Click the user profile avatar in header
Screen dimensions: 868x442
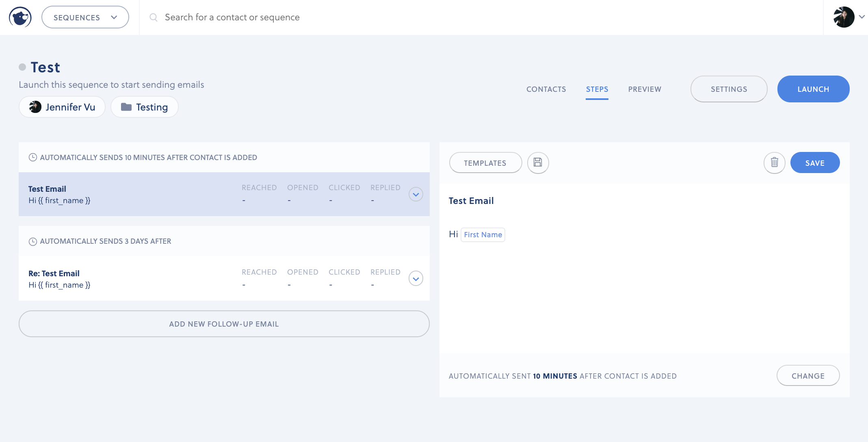(844, 17)
